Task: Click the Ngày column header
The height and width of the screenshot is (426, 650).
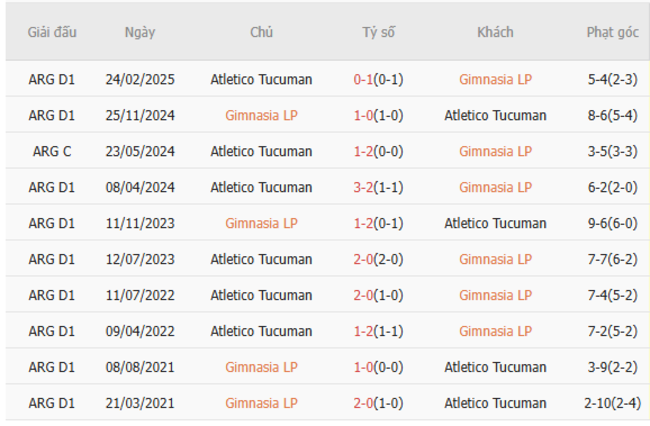Action: (140, 32)
